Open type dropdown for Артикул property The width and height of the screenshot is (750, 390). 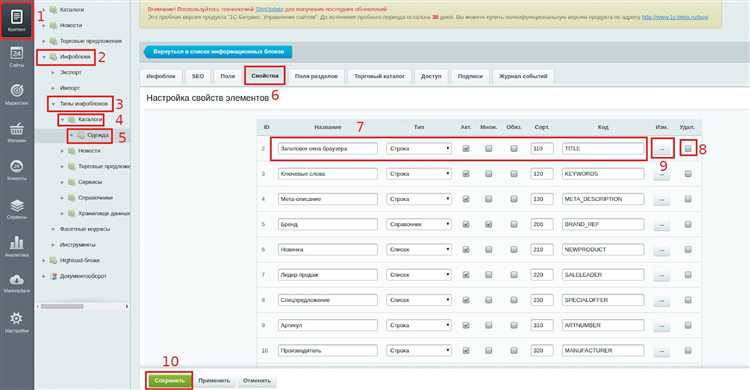pyautogui.click(x=419, y=325)
